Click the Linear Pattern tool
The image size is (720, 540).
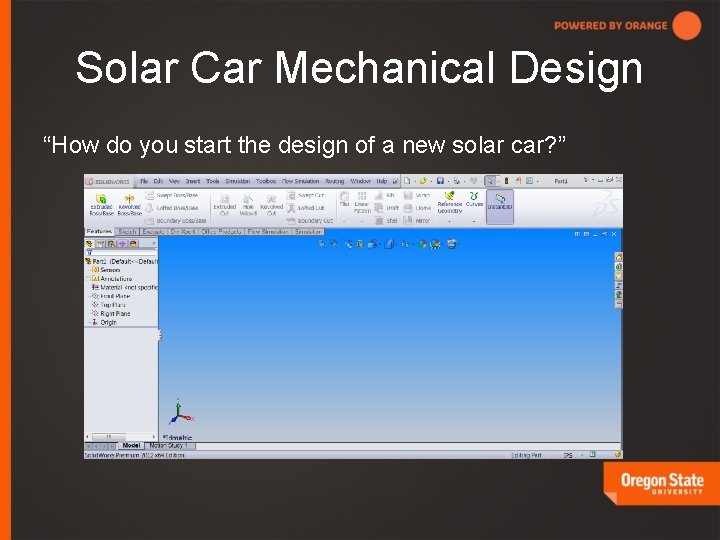362,202
